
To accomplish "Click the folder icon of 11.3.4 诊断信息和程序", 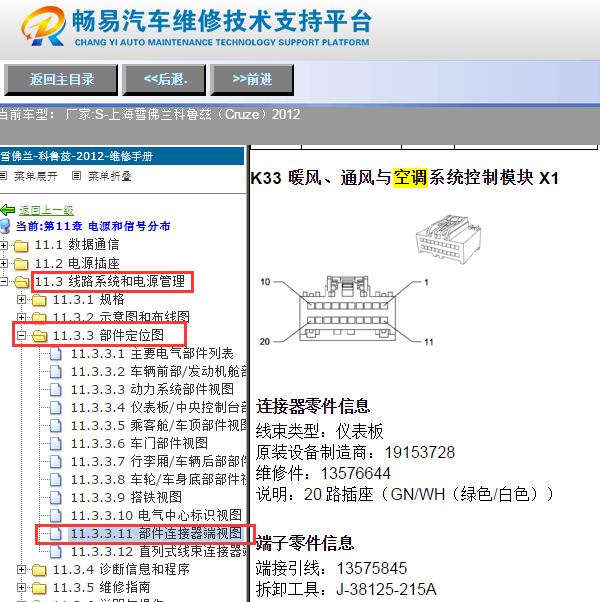I will [39, 570].
